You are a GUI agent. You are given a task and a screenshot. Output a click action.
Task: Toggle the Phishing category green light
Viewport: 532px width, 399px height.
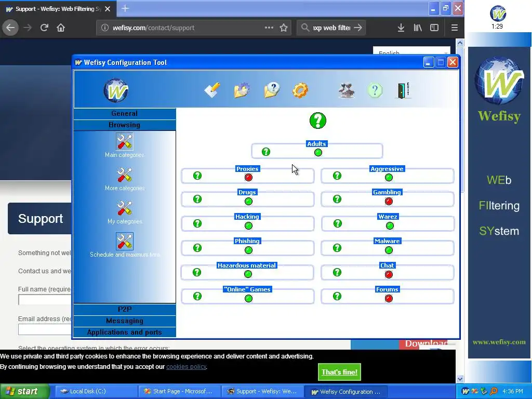click(249, 250)
